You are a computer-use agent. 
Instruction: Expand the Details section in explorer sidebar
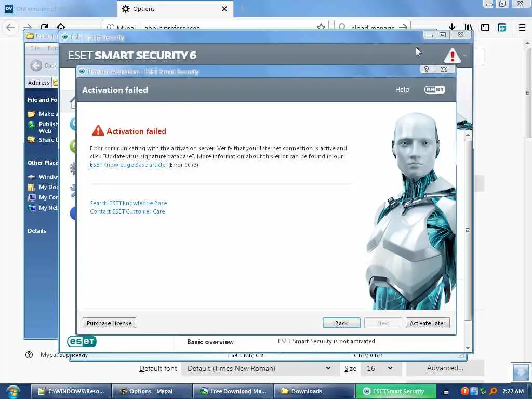37,231
